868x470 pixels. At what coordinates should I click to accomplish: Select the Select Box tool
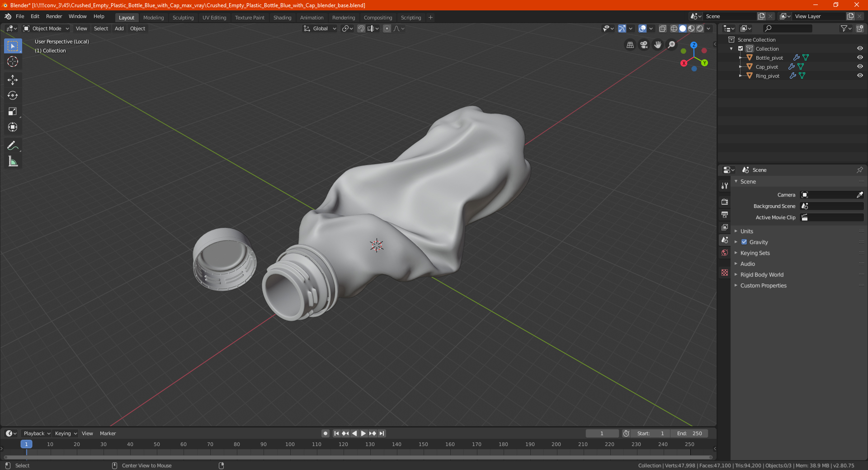pyautogui.click(x=13, y=46)
